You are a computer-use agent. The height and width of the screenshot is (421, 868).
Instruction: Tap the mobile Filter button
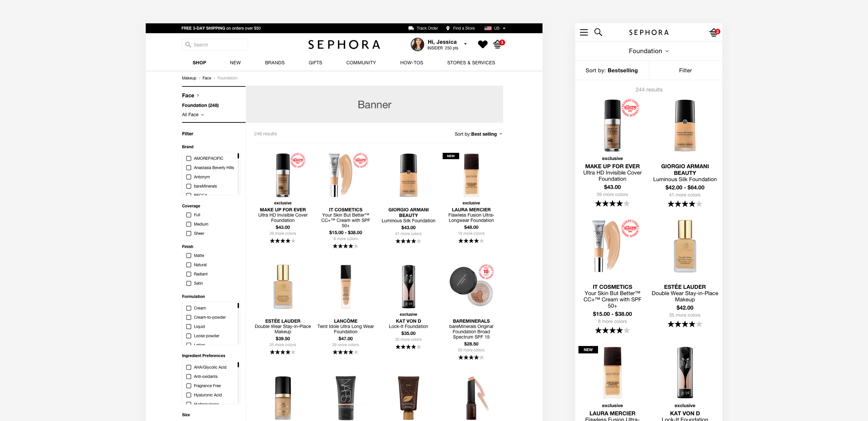[685, 70]
